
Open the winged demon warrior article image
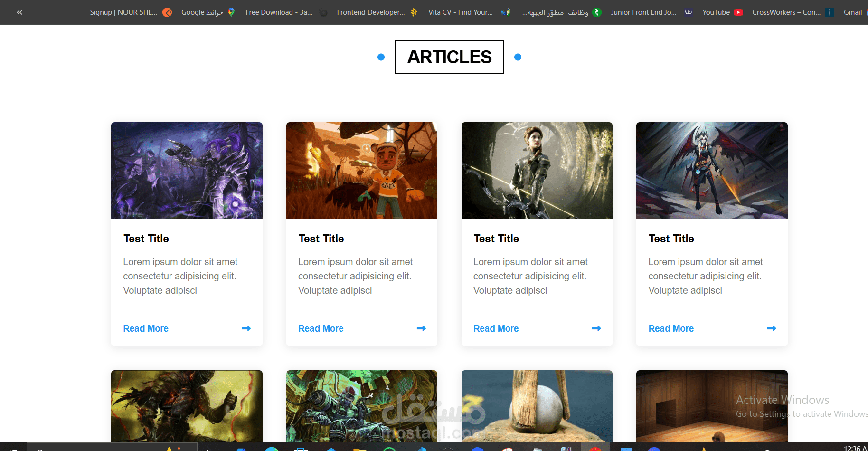pos(712,170)
